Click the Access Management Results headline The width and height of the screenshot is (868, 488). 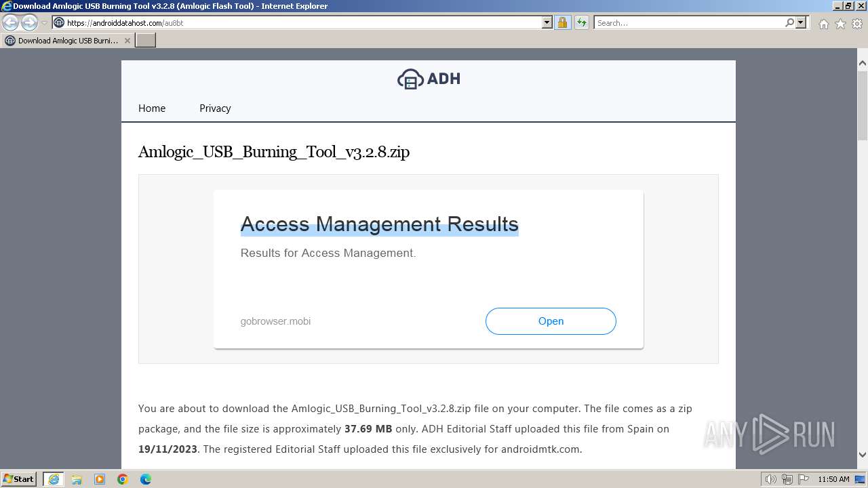tap(380, 224)
